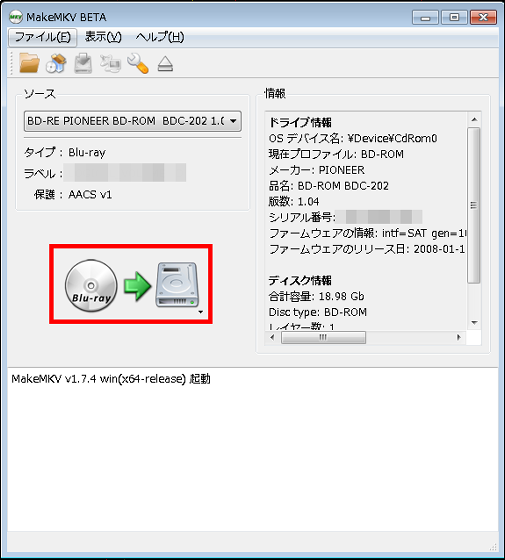Click the info panel scroll left arrow
Viewport: 505px width, 560px height.
(x=272, y=337)
